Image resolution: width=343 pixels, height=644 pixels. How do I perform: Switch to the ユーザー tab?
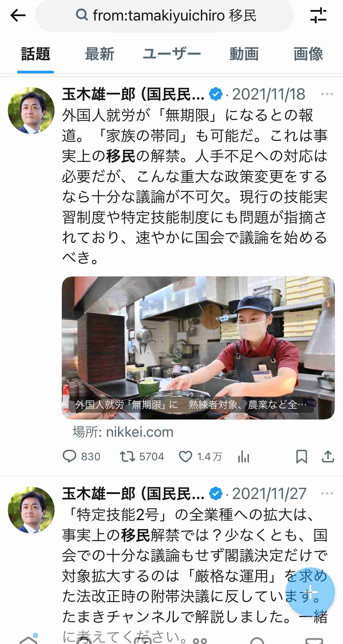tap(172, 54)
